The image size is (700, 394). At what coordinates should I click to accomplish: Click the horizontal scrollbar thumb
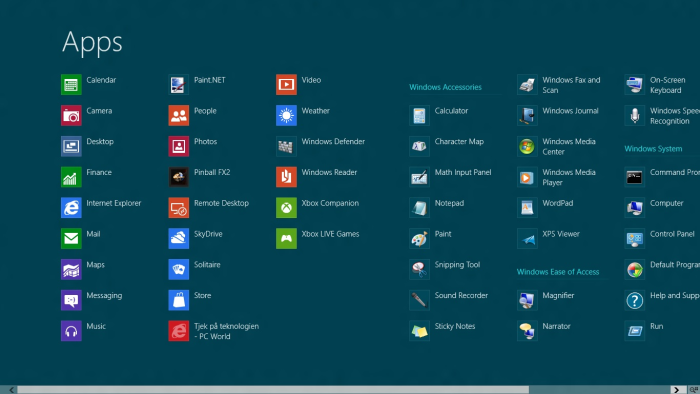click(x=273, y=390)
